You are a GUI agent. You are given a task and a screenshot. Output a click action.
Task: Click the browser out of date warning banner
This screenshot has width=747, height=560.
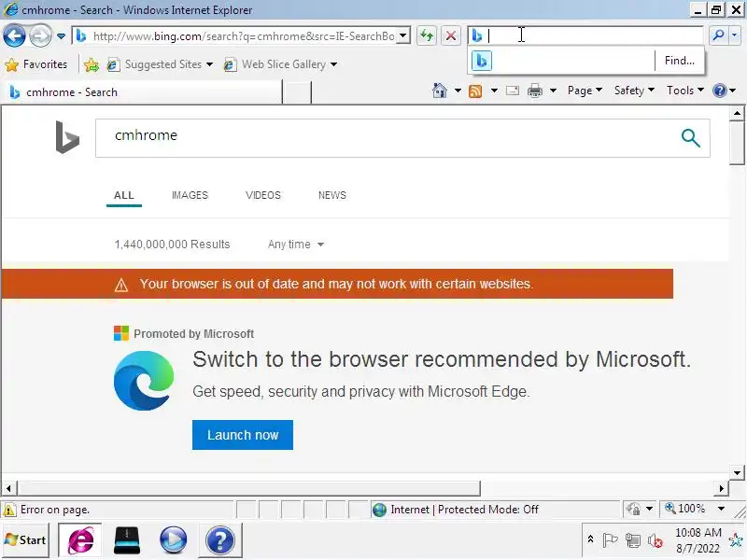coord(337,284)
